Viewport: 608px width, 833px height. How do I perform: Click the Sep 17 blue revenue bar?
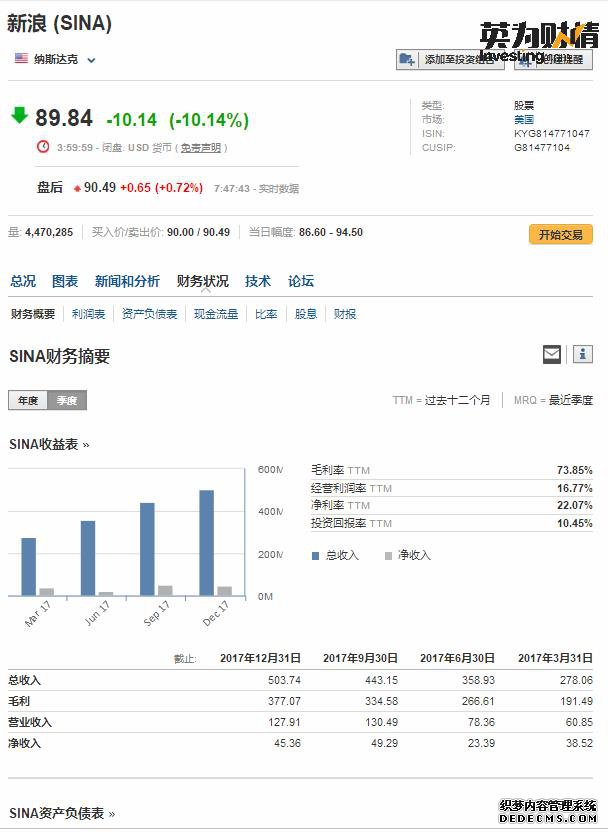[147, 549]
